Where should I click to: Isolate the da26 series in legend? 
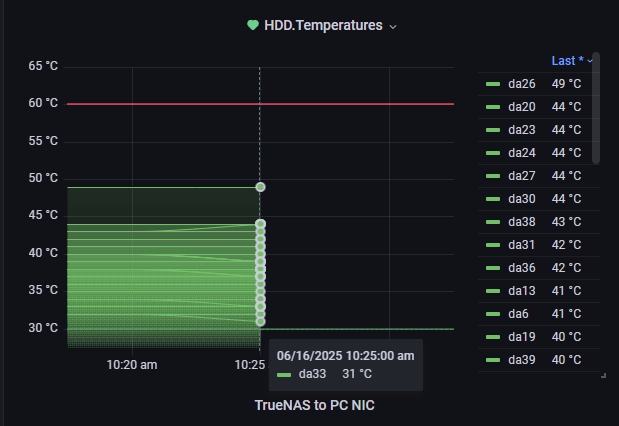pos(522,84)
